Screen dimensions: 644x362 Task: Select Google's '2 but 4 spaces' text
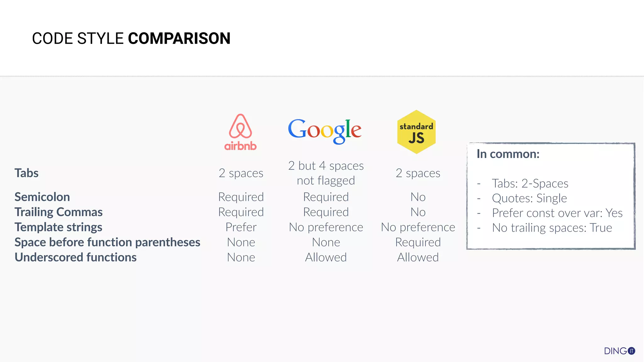(326, 166)
